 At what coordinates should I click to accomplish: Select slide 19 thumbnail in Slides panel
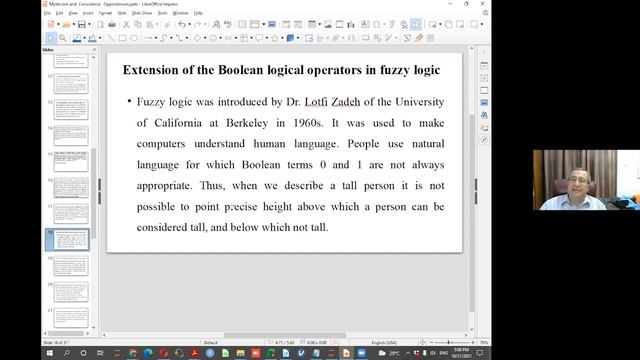click(71, 266)
